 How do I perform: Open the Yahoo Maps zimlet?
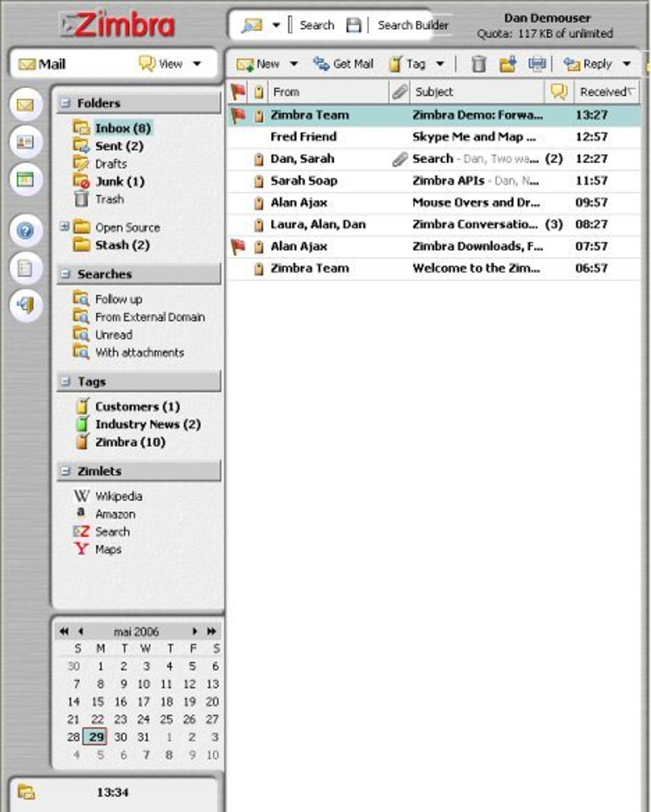pyautogui.click(x=98, y=549)
